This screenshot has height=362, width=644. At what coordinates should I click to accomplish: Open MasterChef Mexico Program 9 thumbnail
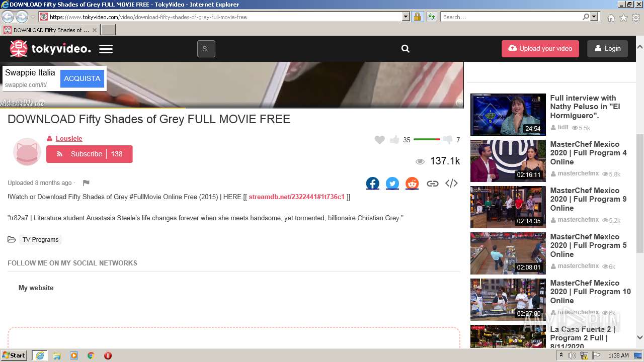tap(508, 207)
